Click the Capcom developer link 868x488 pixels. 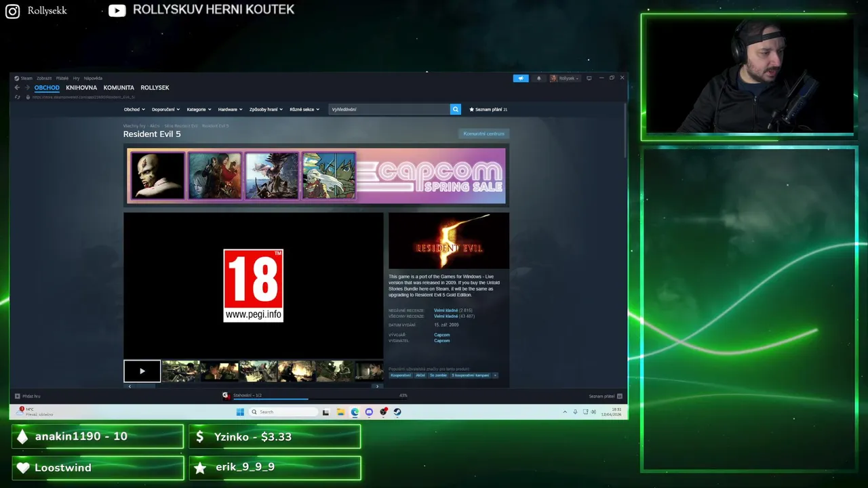coord(441,335)
